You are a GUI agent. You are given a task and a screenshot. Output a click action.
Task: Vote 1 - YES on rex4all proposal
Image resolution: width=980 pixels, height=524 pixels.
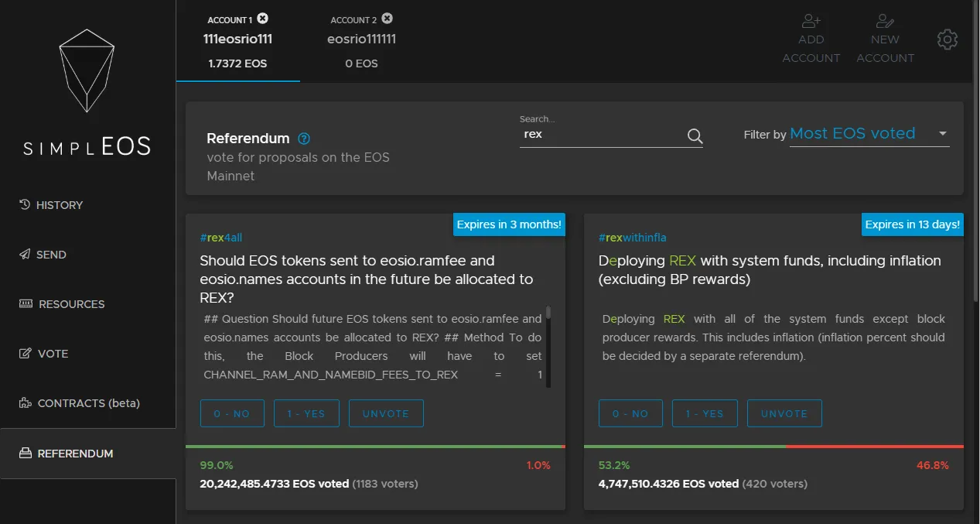coord(306,413)
